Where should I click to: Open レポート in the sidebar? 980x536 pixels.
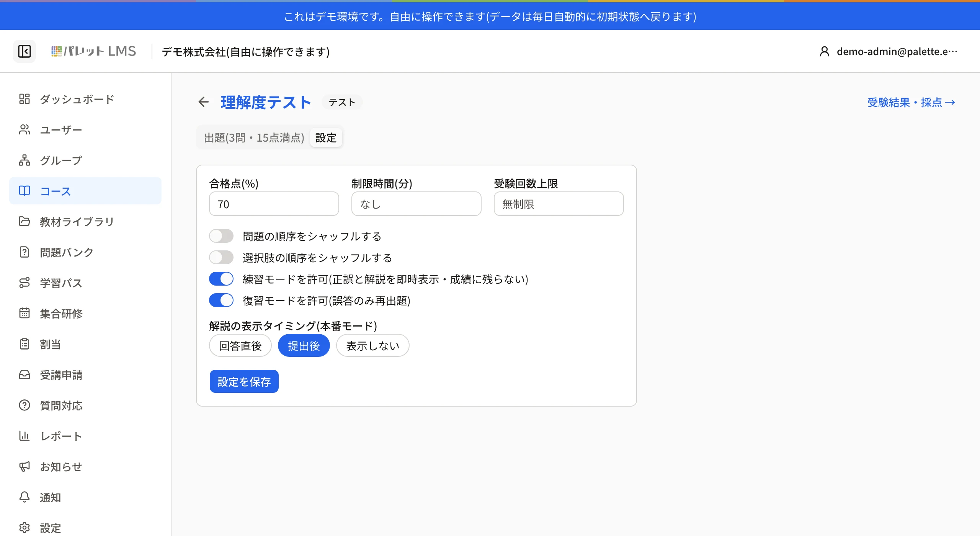click(x=85, y=436)
